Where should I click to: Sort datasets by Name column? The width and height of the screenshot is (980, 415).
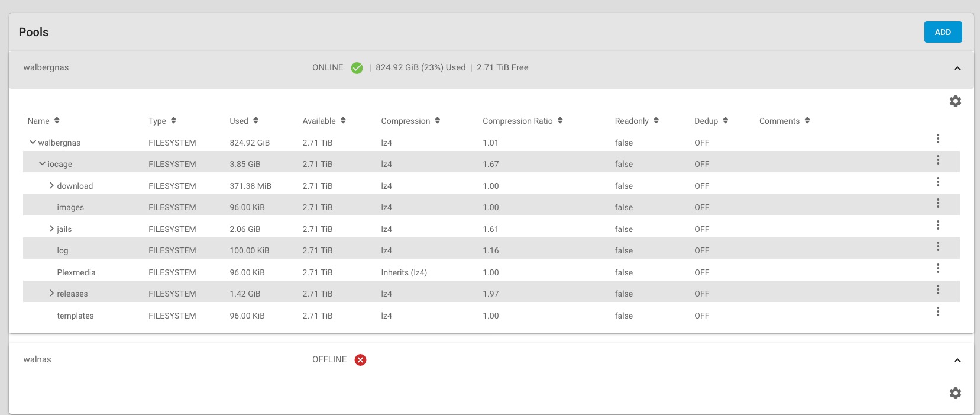(x=43, y=121)
